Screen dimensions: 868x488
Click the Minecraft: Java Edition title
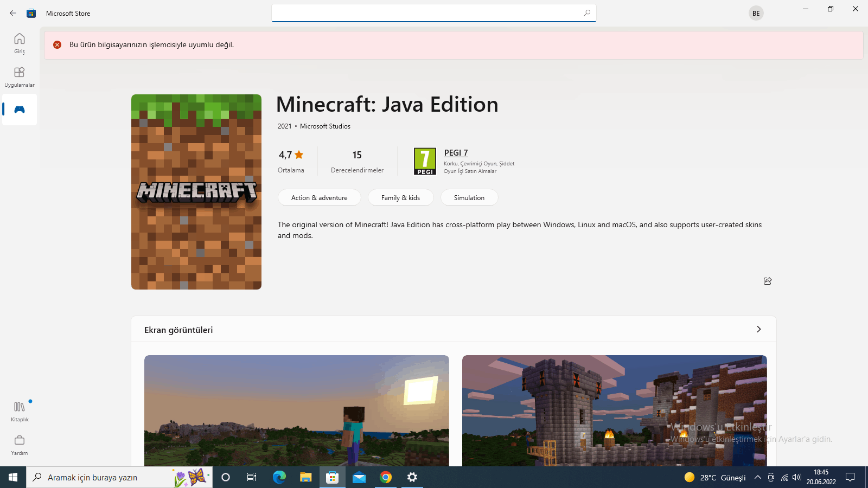tap(387, 105)
